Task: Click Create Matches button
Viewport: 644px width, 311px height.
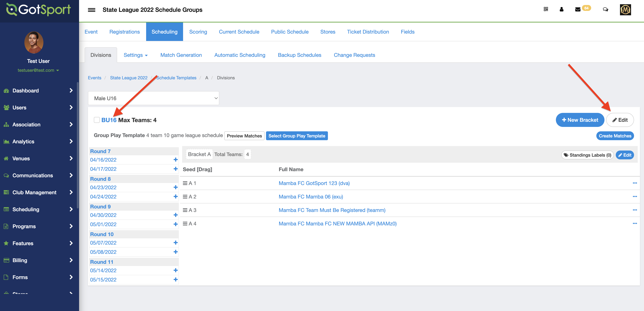Action: point(615,136)
